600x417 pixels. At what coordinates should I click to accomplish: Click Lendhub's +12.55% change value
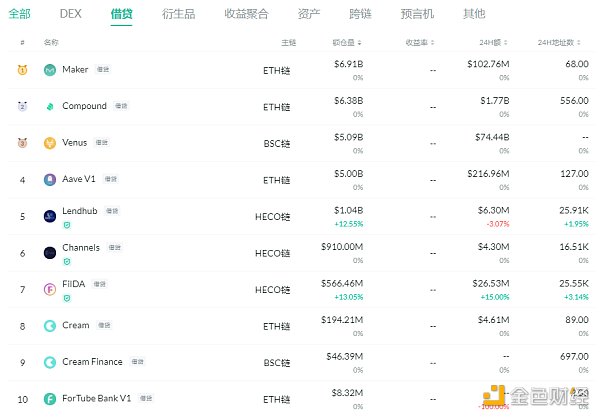click(349, 224)
